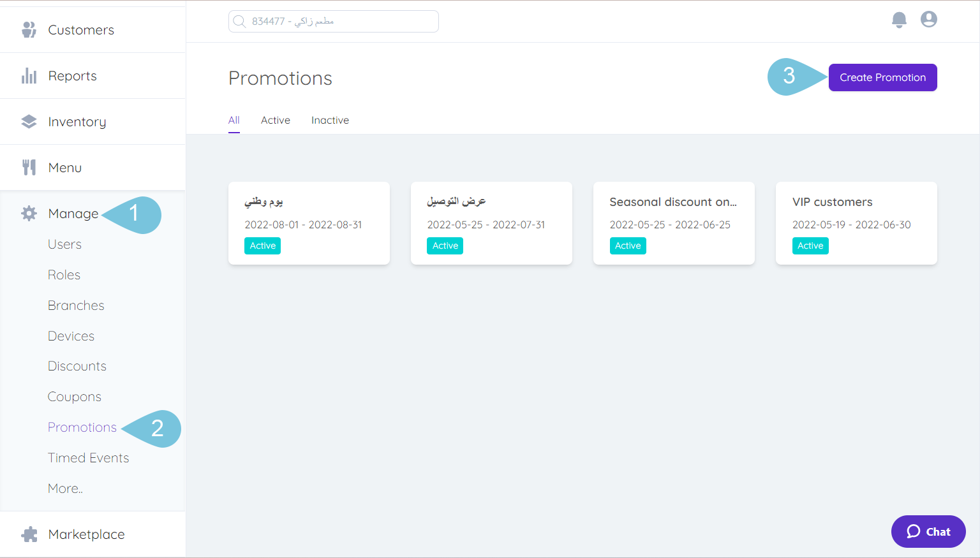The image size is (980, 558).
Task: Navigate to the Branches section
Action: click(76, 305)
